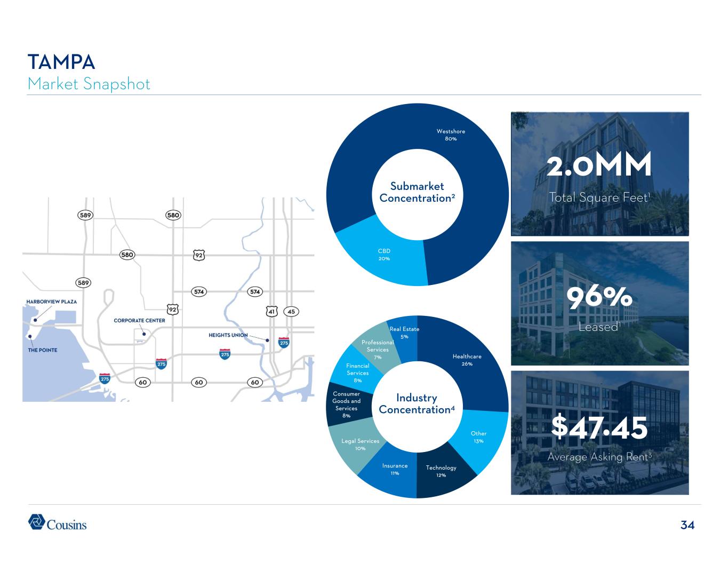The image size is (728, 563).
Task: Select the Real Estate 5% chart segment
Action: point(405,334)
